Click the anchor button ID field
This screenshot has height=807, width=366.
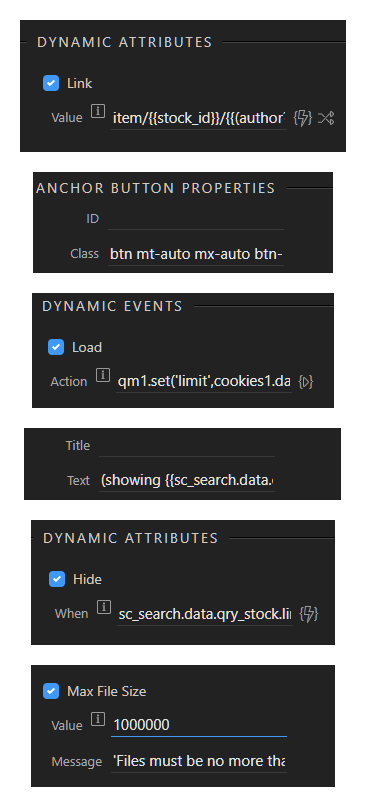[x=196, y=219]
